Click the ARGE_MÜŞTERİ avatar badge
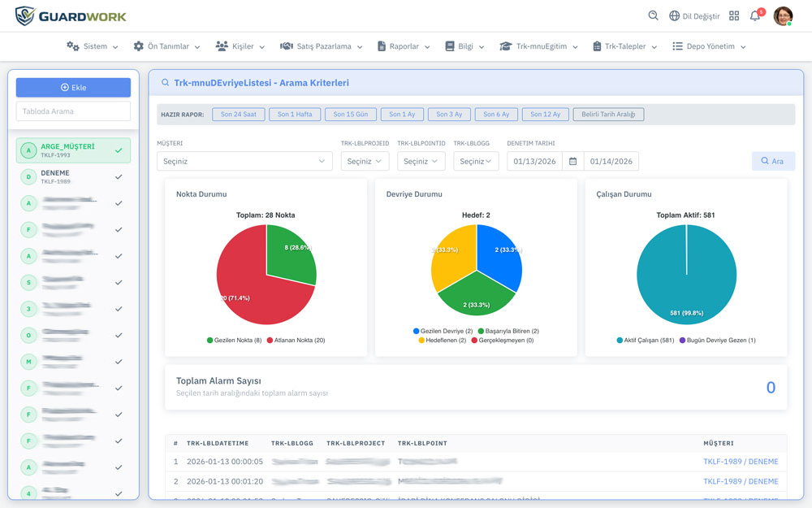This screenshot has width=812, height=508. pos(29,150)
